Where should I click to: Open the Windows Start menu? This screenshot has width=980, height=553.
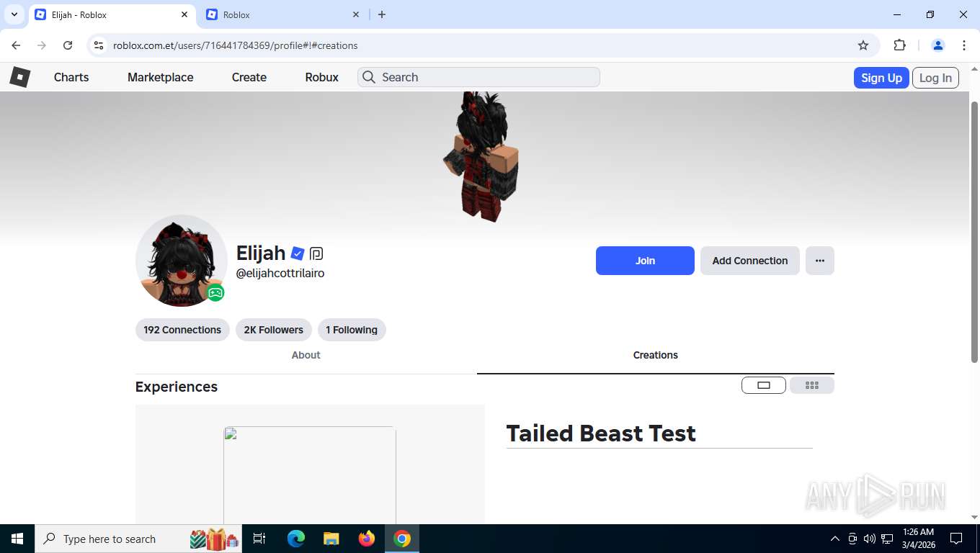coord(17,539)
